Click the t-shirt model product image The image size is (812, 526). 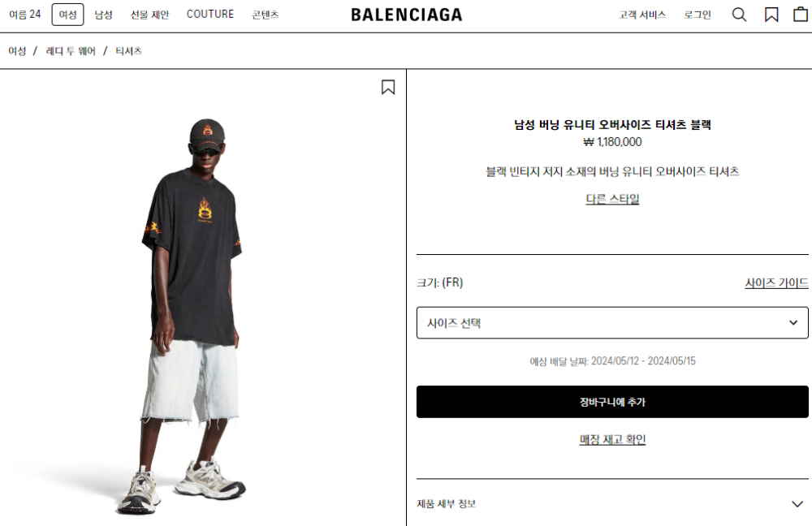(x=192, y=316)
